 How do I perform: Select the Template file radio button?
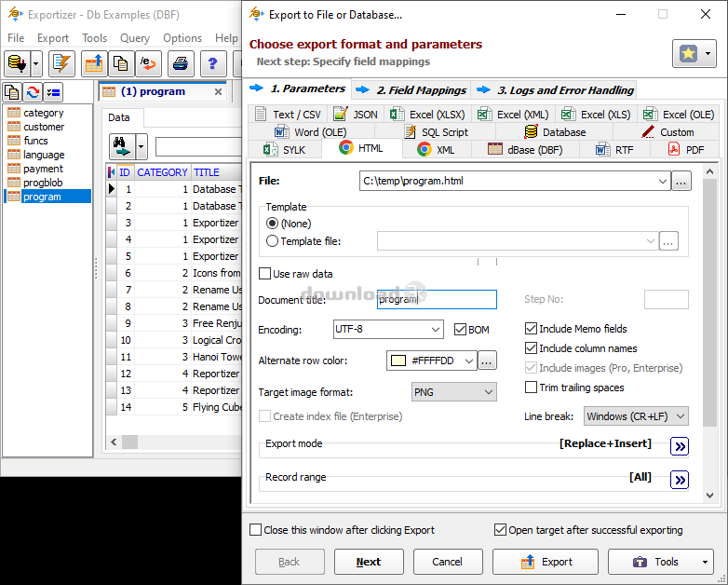(272, 241)
